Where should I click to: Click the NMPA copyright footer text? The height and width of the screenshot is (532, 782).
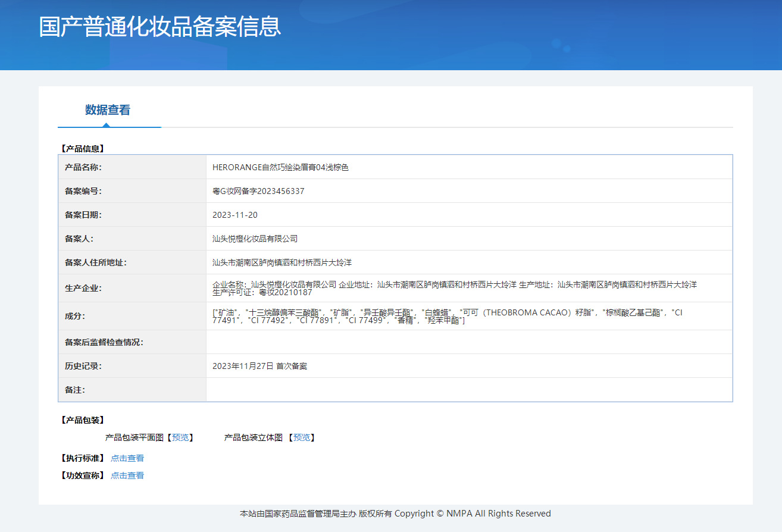[395, 514]
